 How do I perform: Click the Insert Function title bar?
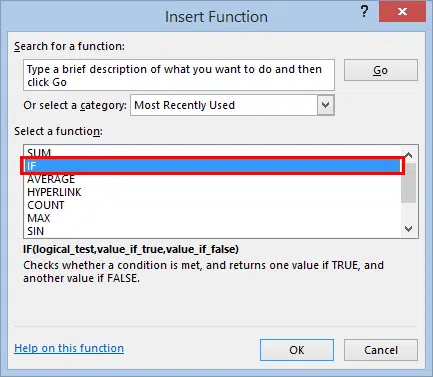[x=216, y=17]
